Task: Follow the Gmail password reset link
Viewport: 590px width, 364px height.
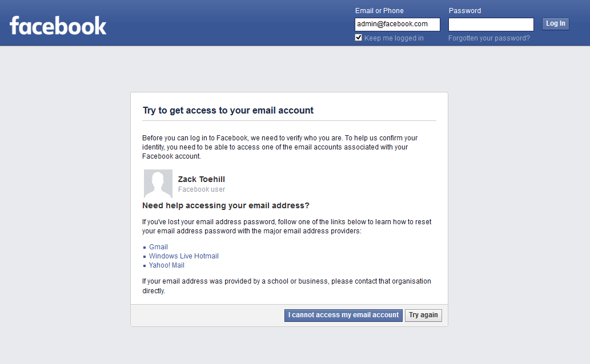Action: tap(158, 247)
